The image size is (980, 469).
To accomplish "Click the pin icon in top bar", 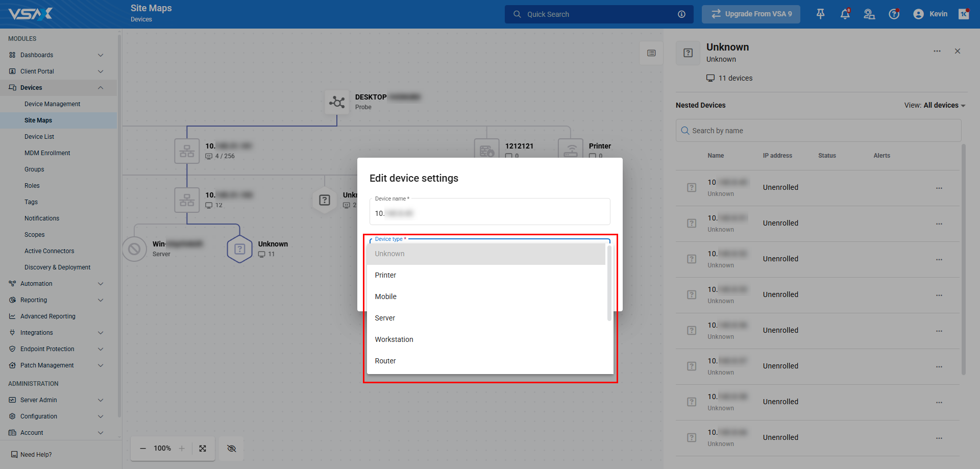I will click(x=820, y=14).
